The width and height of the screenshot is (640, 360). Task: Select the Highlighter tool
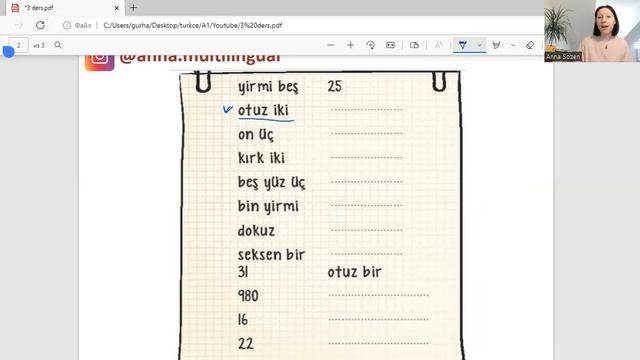tap(496, 45)
